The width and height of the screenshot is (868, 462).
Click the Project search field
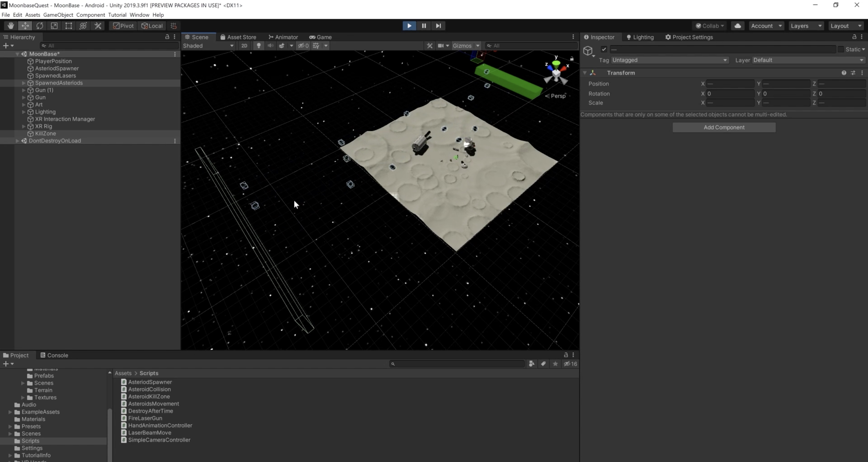(x=457, y=364)
